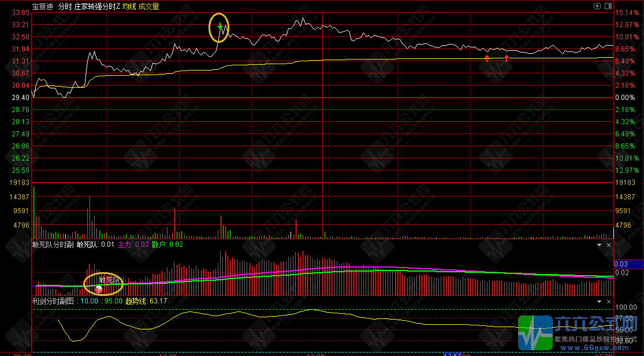This screenshot has width=644, height=356.
Task: Click the first red up-arrow buy signal
Action: (487, 58)
